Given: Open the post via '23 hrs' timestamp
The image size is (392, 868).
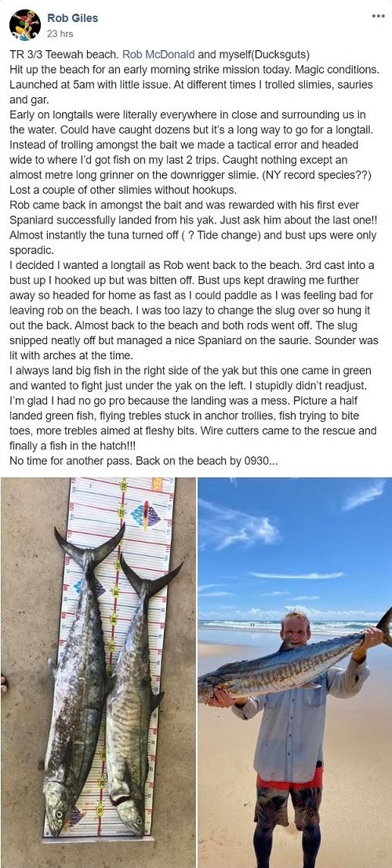Looking at the screenshot, I should point(60,34).
